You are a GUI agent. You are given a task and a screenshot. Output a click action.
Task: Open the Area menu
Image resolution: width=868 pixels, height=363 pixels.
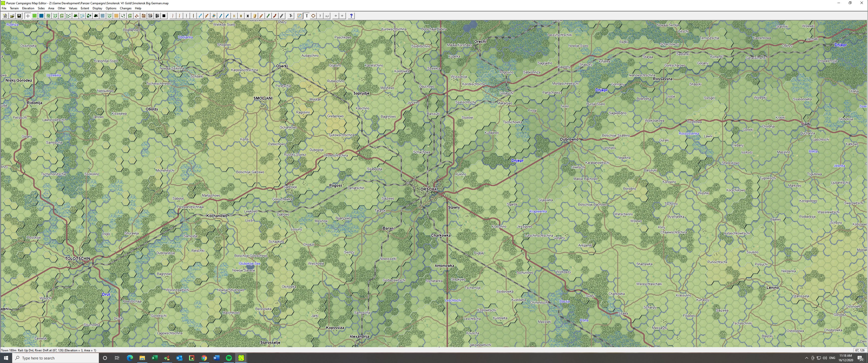point(51,8)
